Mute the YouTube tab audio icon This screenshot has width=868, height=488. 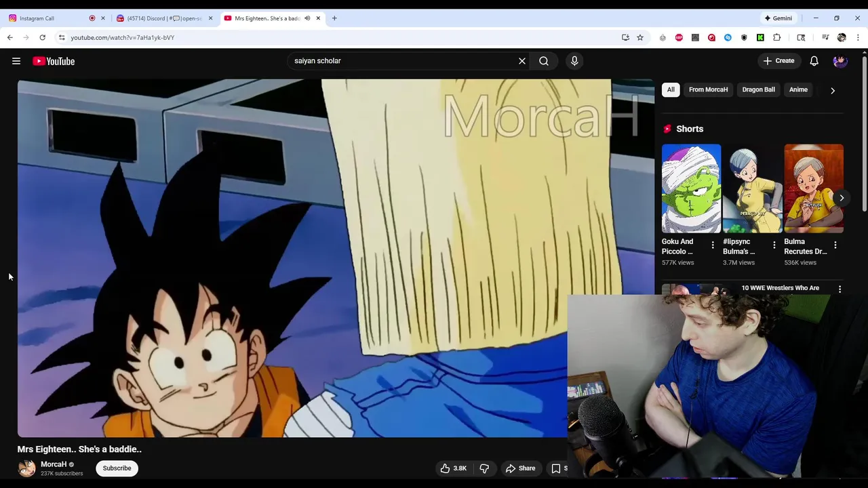pyautogui.click(x=307, y=18)
